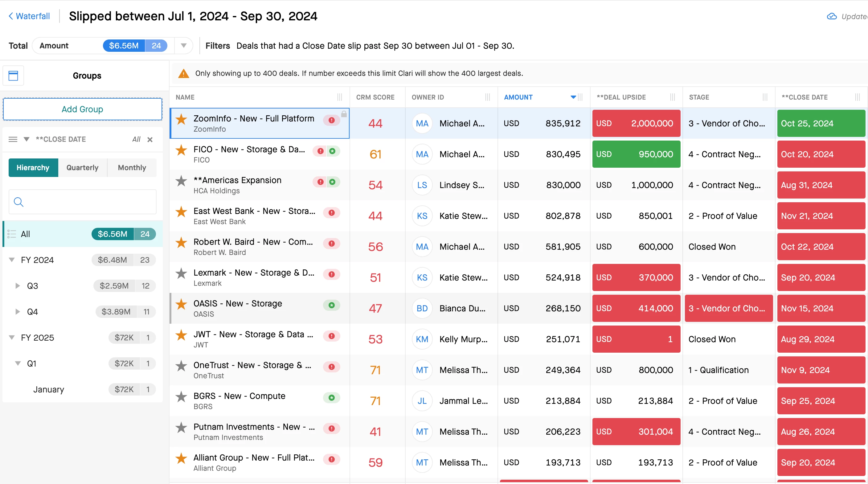
Task: Click the drag handle icon for **CLOSE DATE group
Action: (13, 140)
